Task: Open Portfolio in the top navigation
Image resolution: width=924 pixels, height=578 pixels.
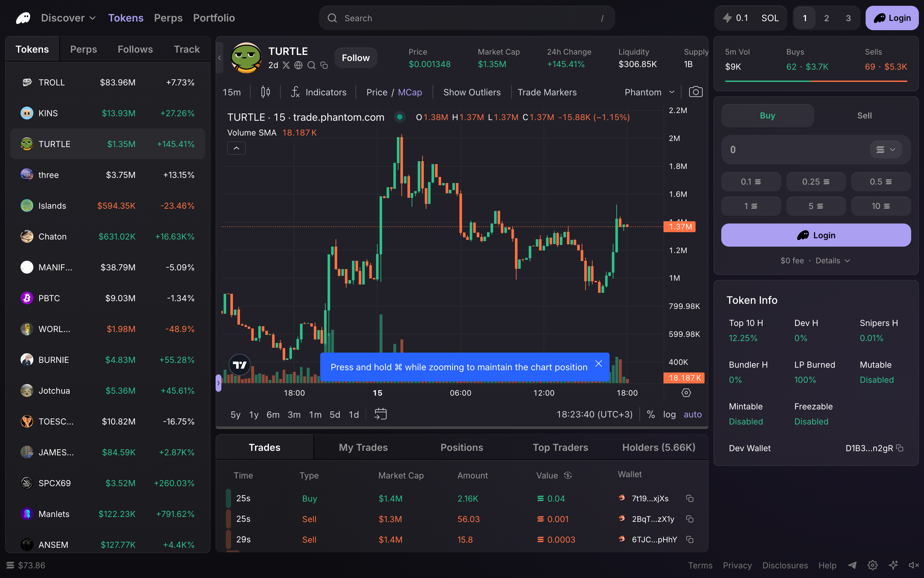Action: pyautogui.click(x=214, y=18)
